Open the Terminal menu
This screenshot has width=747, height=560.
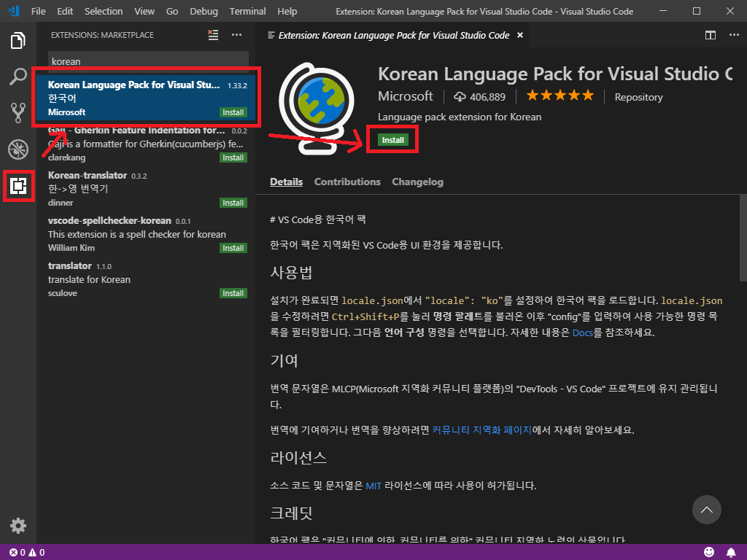248,11
